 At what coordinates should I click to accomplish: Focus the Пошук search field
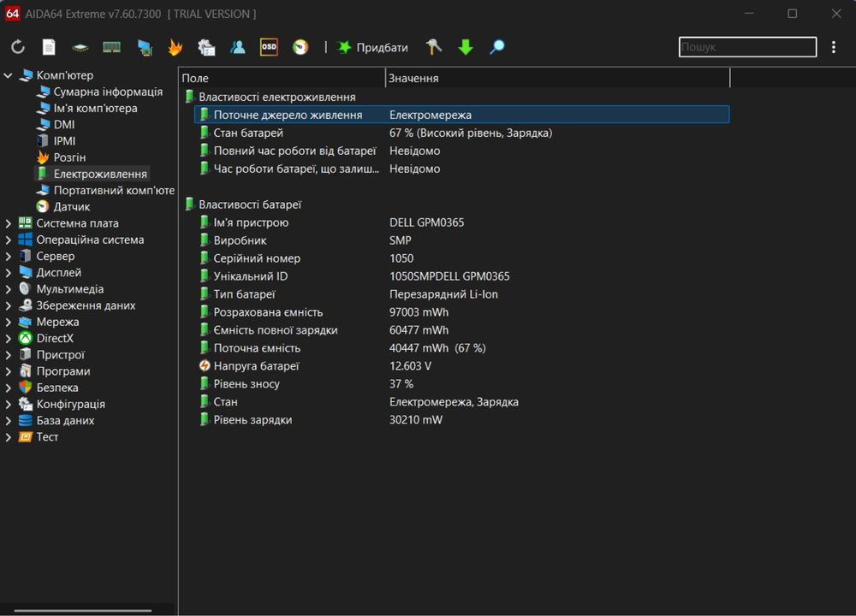[747, 47]
